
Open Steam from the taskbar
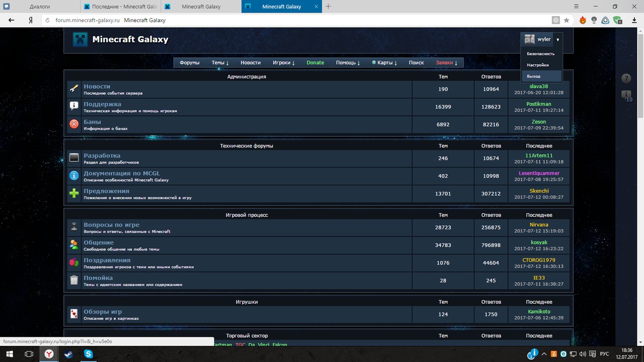pyautogui.click(x=68, y=354)
